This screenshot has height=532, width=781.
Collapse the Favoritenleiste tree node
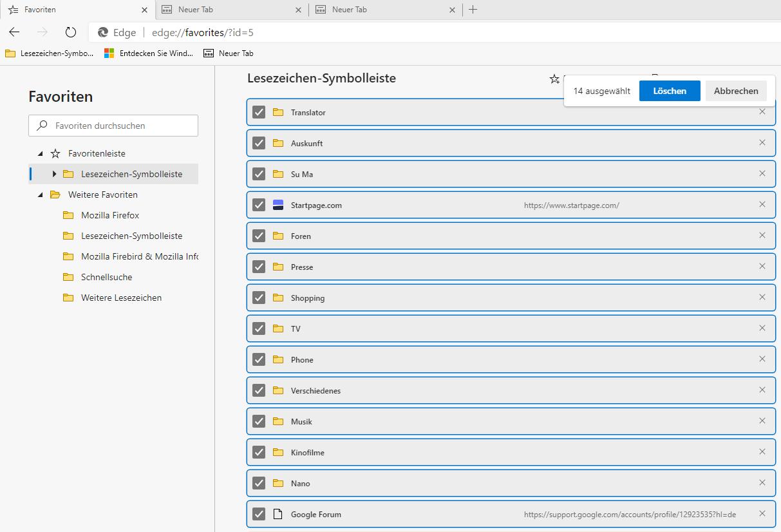(41, 154)
